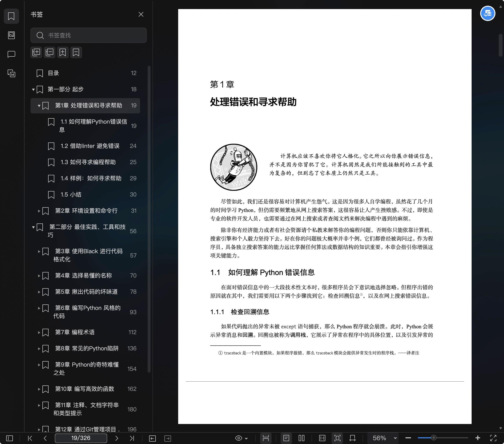504x444 pixels.
Task: Open the document conversion sidebar icon
Action: point(11,73)
